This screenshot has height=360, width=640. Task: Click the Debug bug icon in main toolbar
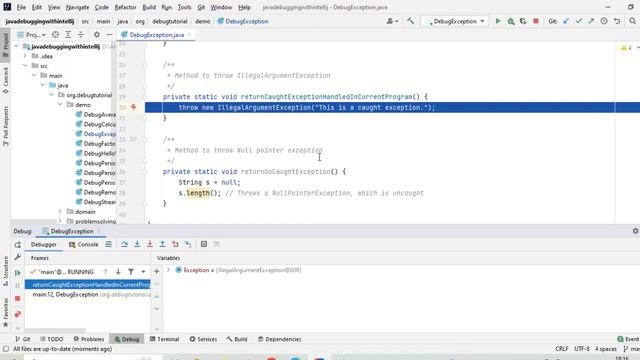[x=511, y=21]
